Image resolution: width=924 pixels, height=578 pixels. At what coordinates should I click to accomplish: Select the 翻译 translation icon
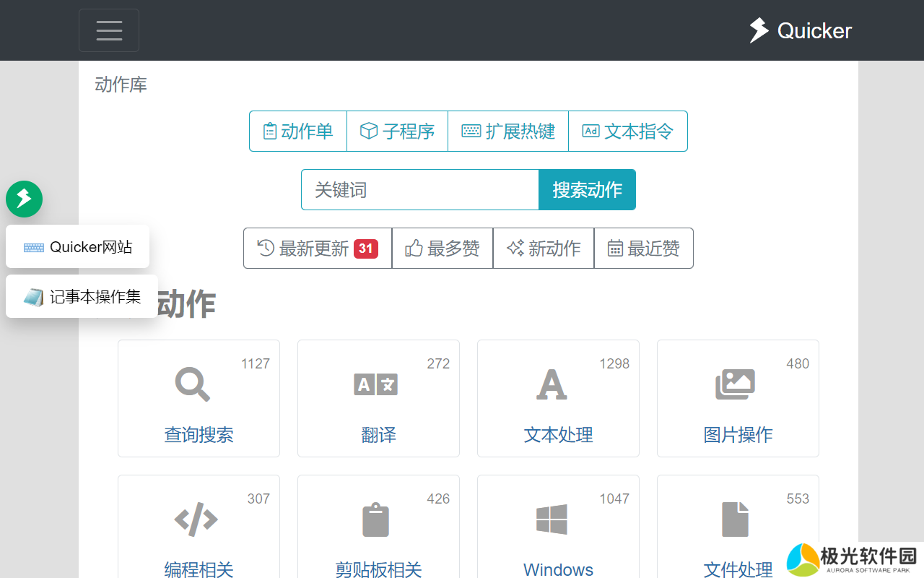375,384
